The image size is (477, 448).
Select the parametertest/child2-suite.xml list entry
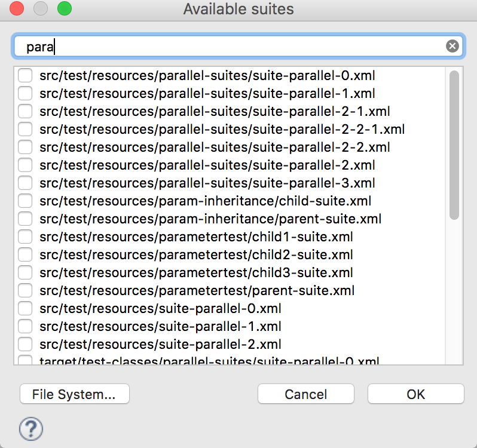pos(196,255)
